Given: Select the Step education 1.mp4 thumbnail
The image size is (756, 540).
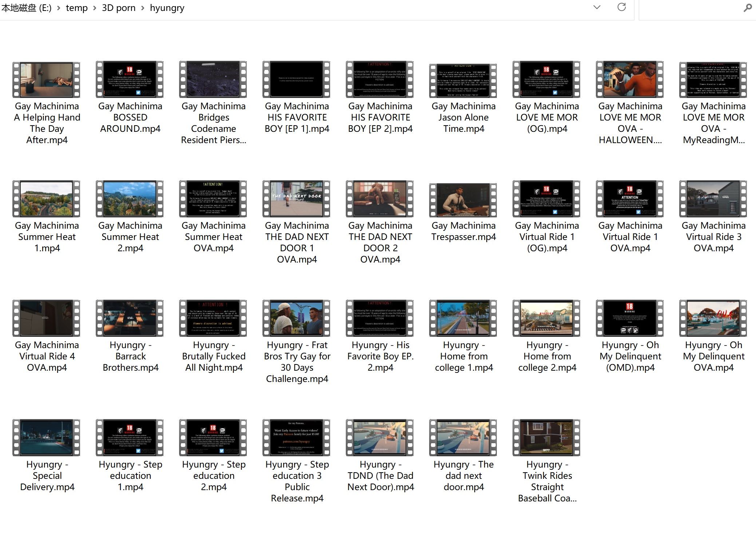Looking at the screenshot, I should click(x=130, y=438).
